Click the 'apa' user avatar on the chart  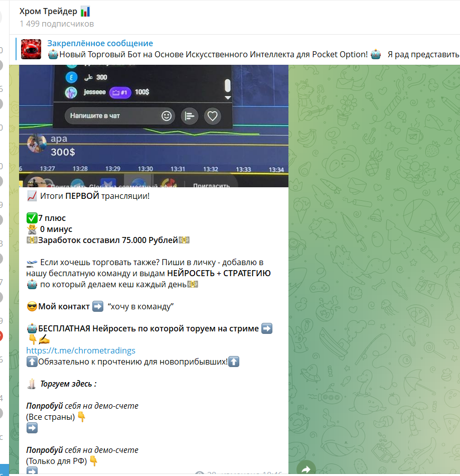pyautogui.click(x=37, y=144)
